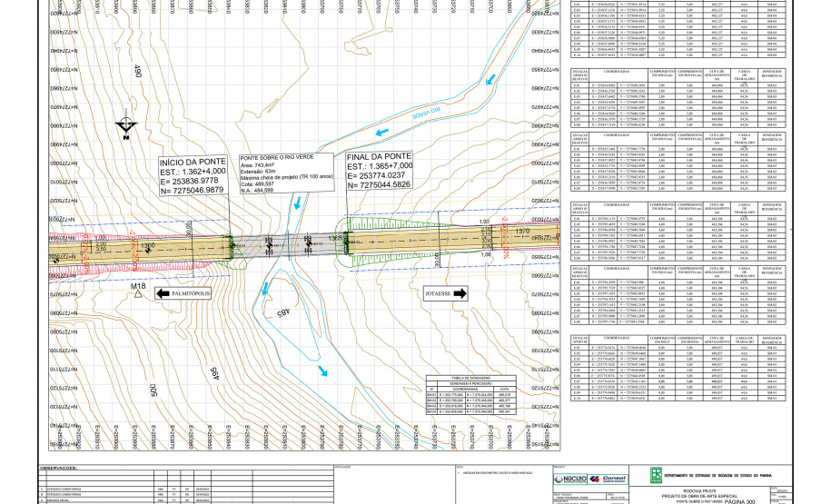The image size is (831, 504).
Task: Click the INÍCIO DA PONTE heading
Action: [x=193, y=163]
